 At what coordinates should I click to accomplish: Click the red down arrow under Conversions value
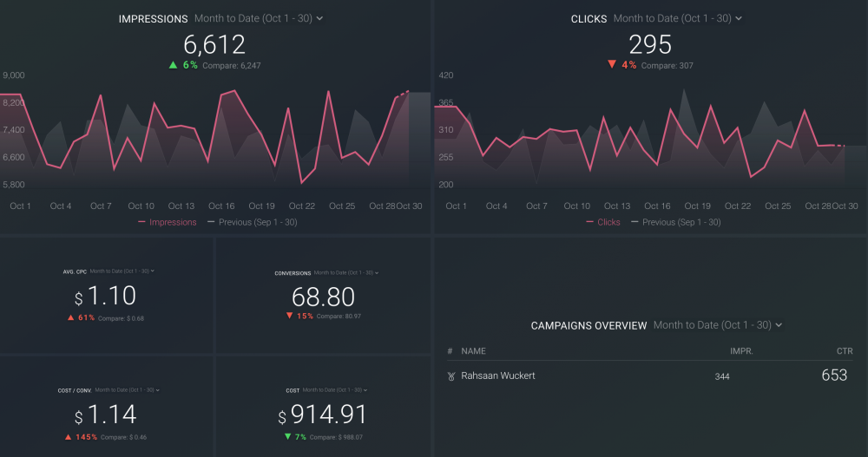point(289,317)
